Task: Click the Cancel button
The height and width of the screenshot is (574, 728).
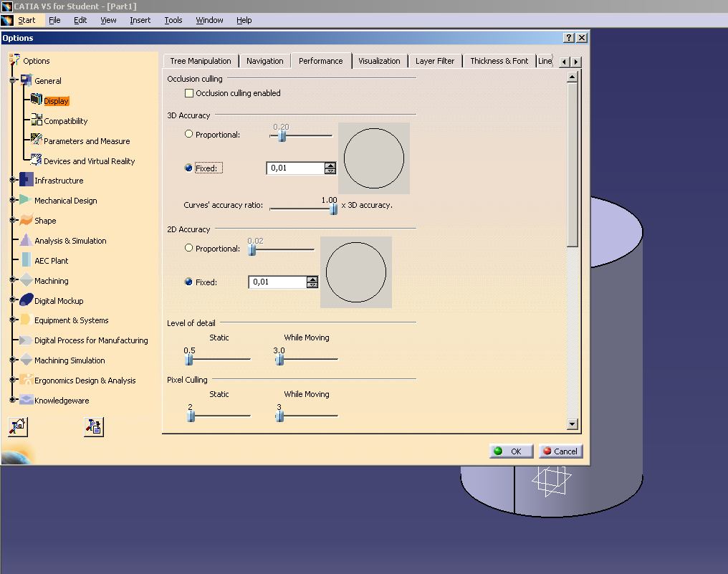Action: 560,451
